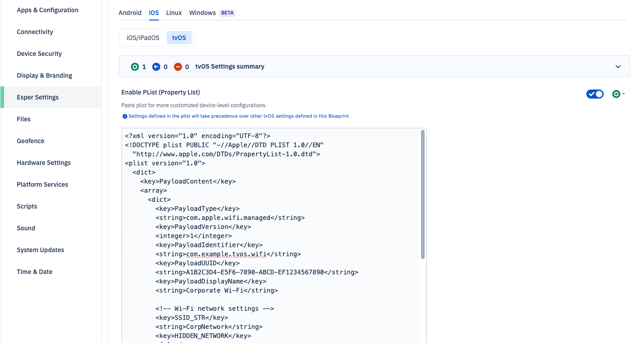Click the Wi-Fi network settings comment line
644x343 pixels.
click(x=214, y=308)
